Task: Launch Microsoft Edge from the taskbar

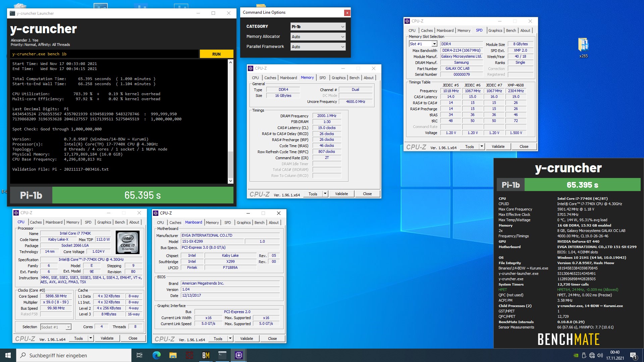Action: (157, 355)
